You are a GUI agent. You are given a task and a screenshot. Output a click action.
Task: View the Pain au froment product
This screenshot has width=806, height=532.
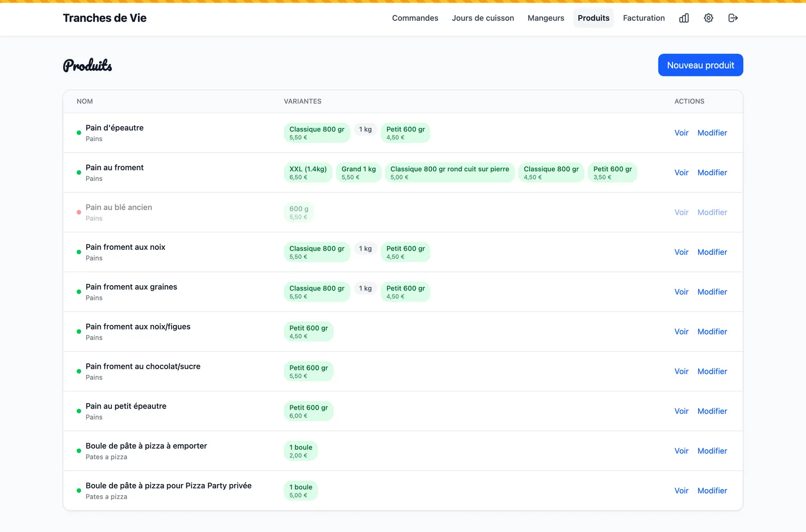click(x=682, y=173)
